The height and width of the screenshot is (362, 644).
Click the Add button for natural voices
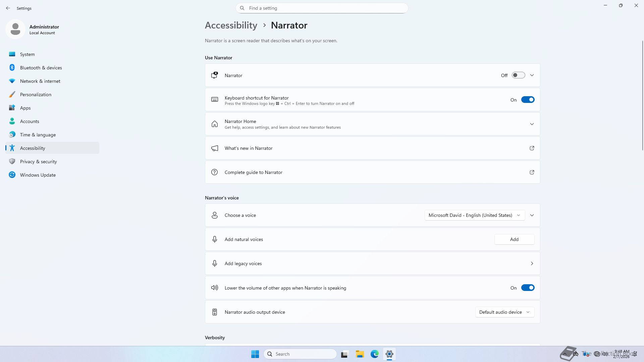(514, 239)
